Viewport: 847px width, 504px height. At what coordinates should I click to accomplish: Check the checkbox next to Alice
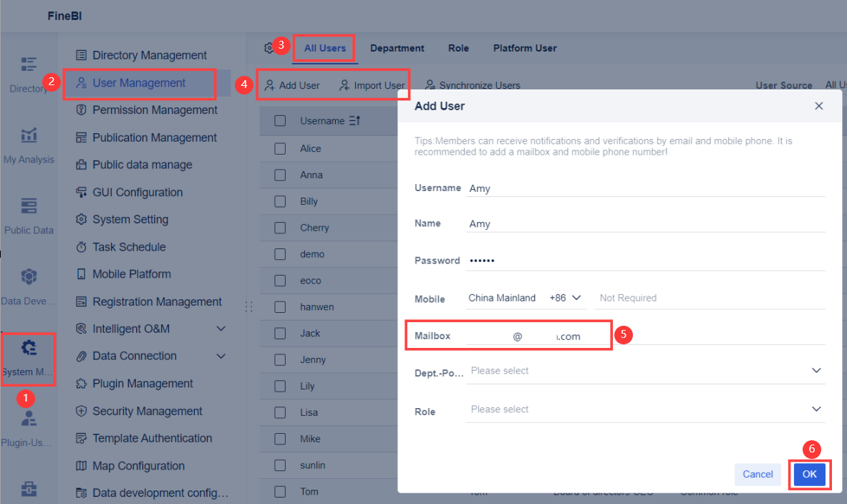[x=280, y=148]
